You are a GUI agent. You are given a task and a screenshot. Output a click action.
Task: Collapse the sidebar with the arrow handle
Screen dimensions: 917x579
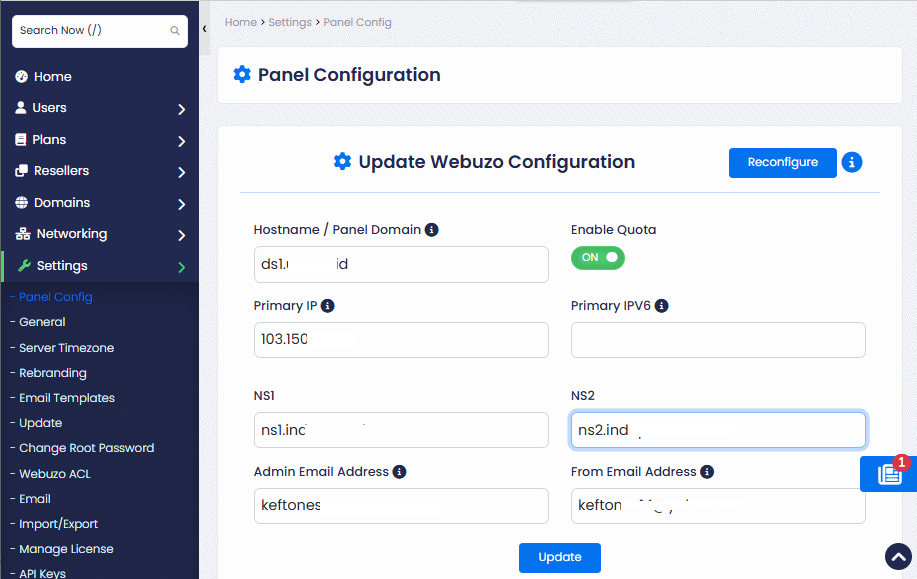coord(205,29)
